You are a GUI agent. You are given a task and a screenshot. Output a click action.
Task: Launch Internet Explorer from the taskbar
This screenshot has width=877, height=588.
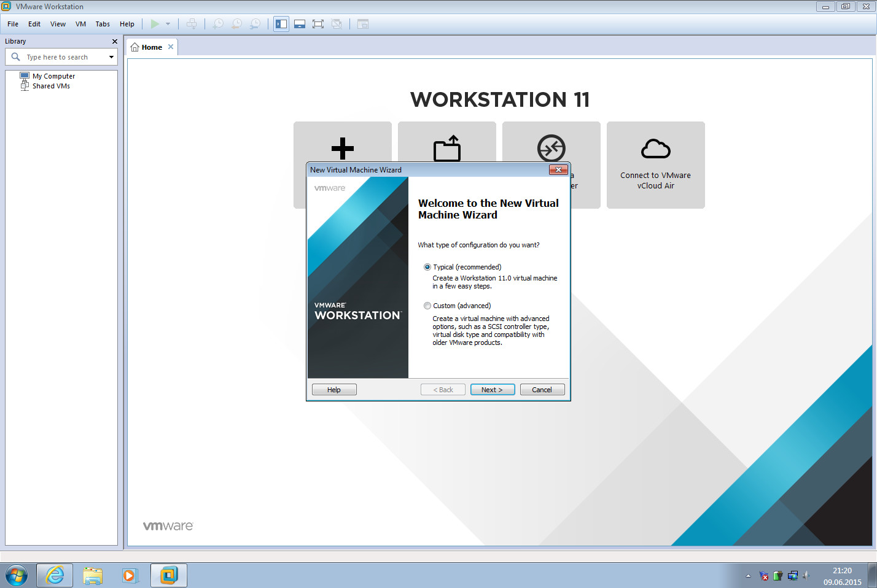point(55,576)
